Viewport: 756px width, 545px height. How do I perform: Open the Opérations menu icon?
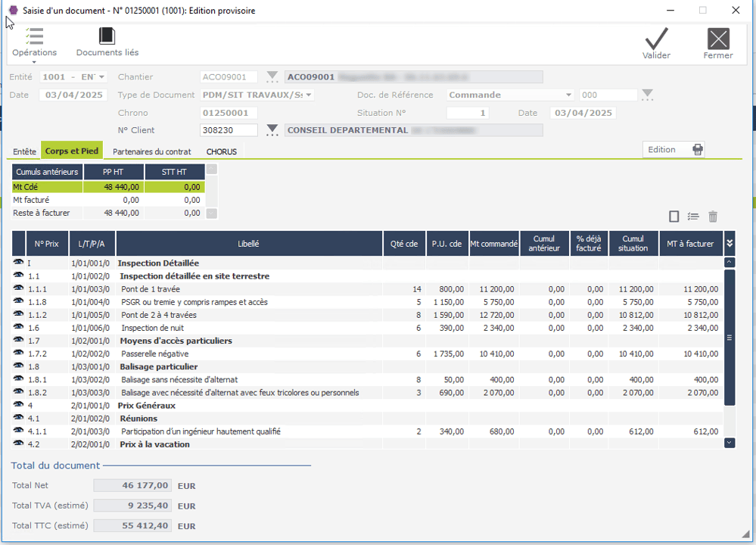coord(34,35)
